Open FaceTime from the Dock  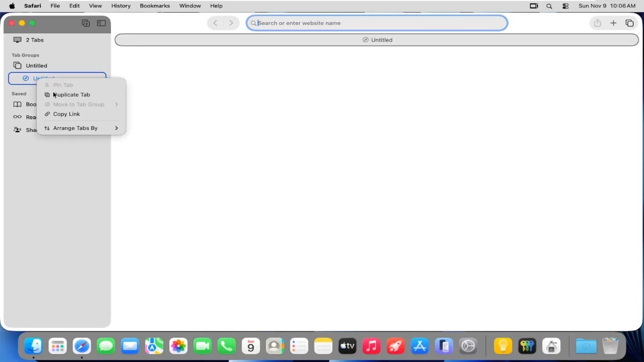pos(202,346)
